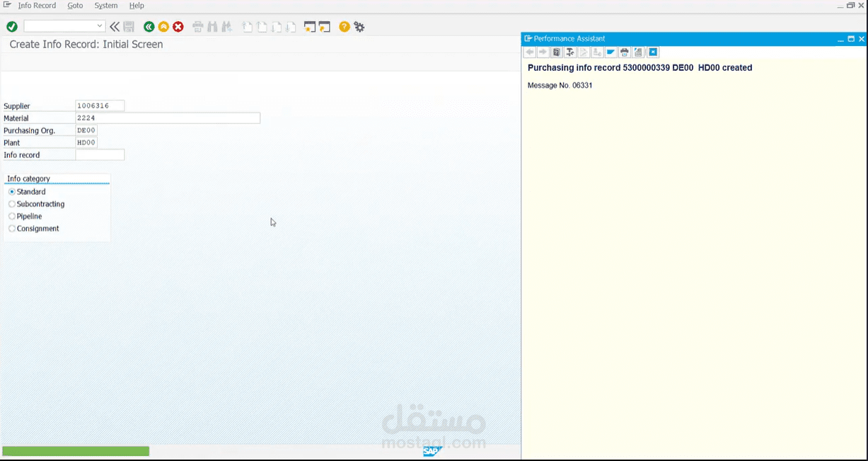Click the green Enter checkmark icon
Screen dimensions: 868x461
12,27
